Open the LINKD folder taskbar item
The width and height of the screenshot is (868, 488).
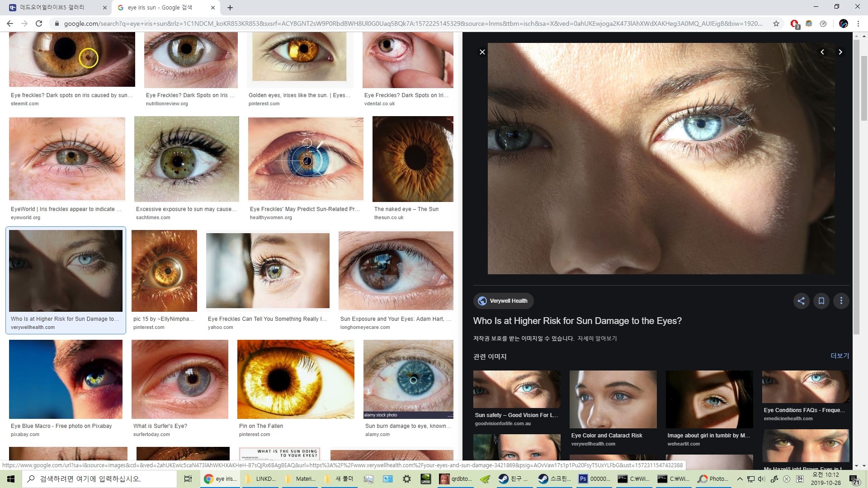(260, 479)
